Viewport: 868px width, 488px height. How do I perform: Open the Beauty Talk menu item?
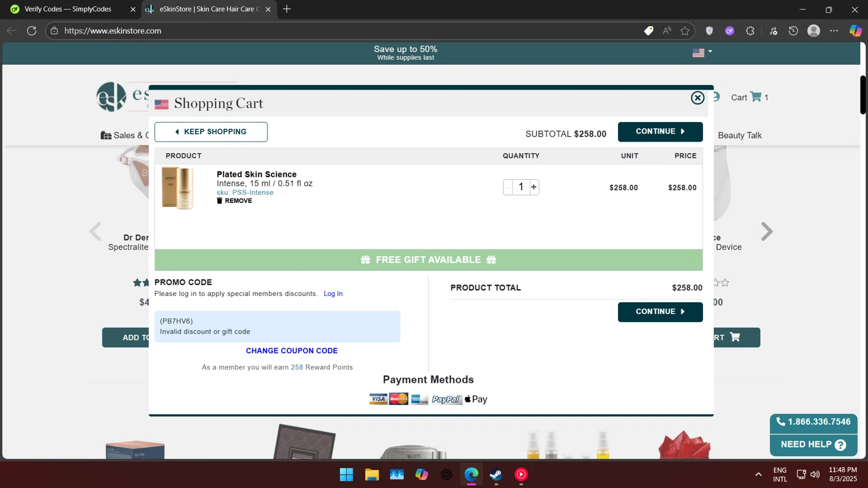coord(740,135)
